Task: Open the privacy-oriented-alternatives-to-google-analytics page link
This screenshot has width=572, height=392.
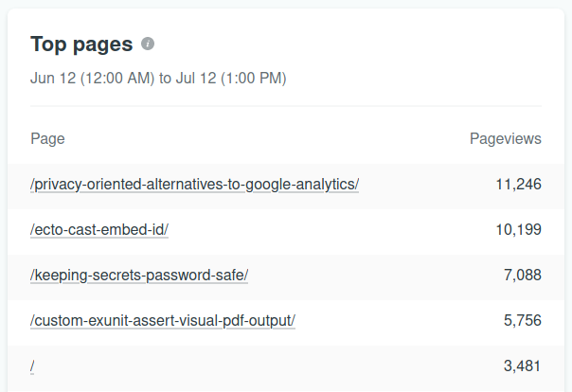Action: 194,185
